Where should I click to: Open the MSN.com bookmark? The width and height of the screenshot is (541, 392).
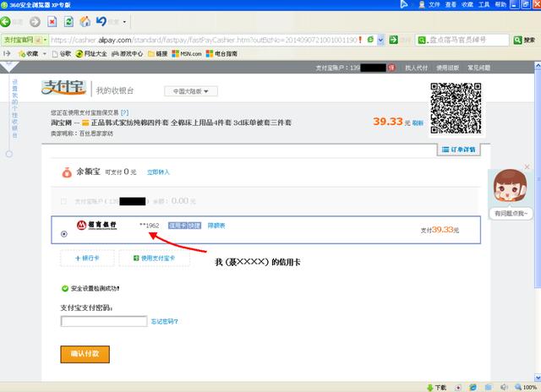[187, 54]
